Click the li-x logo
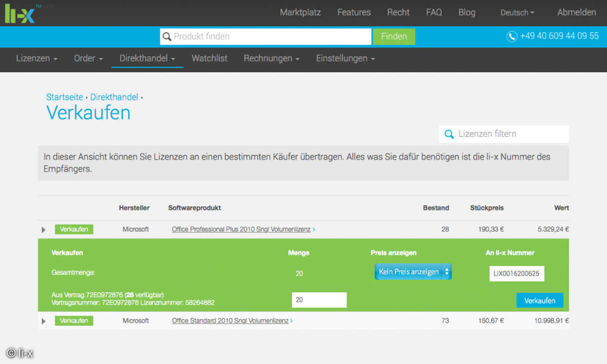 coord(20,13)
